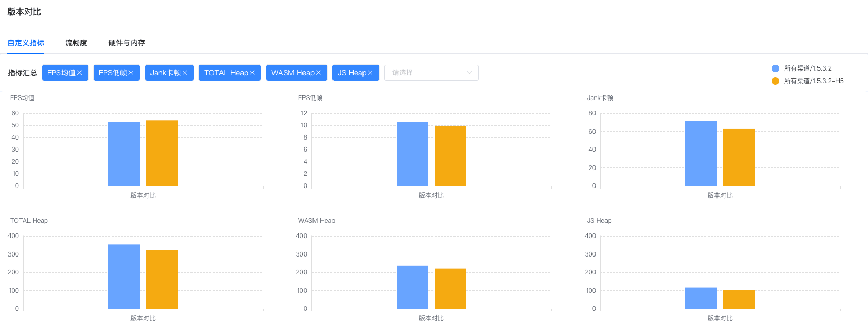The width and height of the screenshot is (868, 335).
Task: Click the blue bar in FPS均值 chart
Action: [124, 154]
